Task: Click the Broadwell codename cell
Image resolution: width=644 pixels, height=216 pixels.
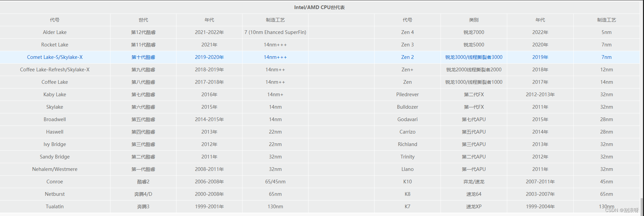Action: coord(55,119)
